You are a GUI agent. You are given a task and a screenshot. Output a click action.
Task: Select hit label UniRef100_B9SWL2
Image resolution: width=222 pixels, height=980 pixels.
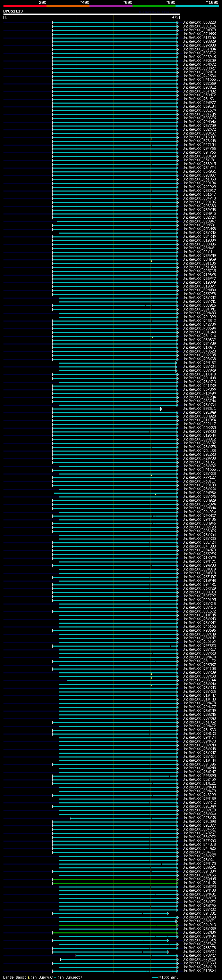pos(199,88)
